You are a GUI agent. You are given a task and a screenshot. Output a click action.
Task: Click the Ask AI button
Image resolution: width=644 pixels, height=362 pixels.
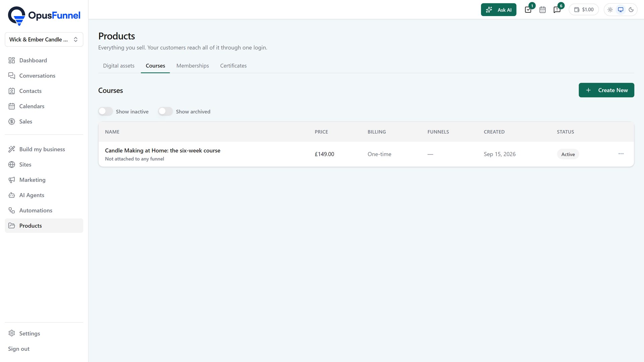pos(498,10)
